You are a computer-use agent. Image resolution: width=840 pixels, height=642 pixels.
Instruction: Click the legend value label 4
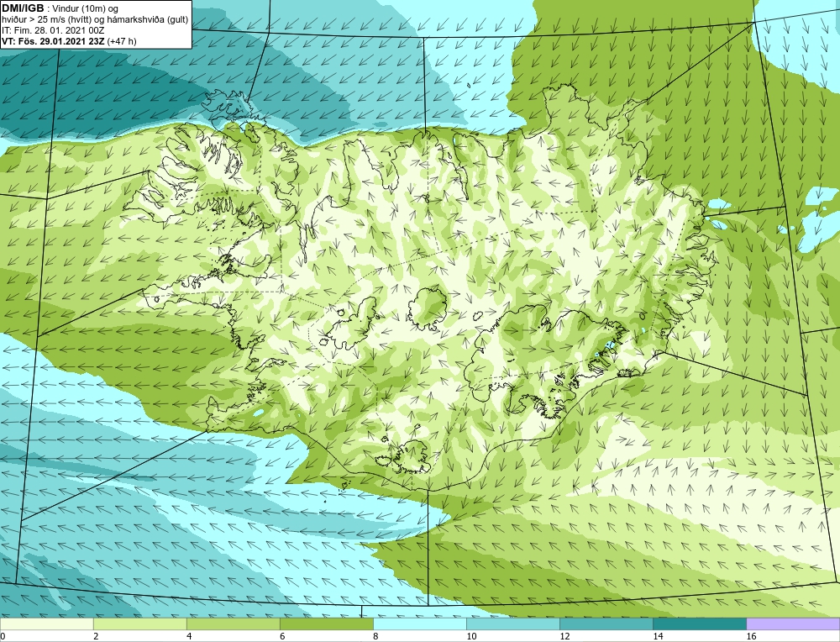point(189,636)
